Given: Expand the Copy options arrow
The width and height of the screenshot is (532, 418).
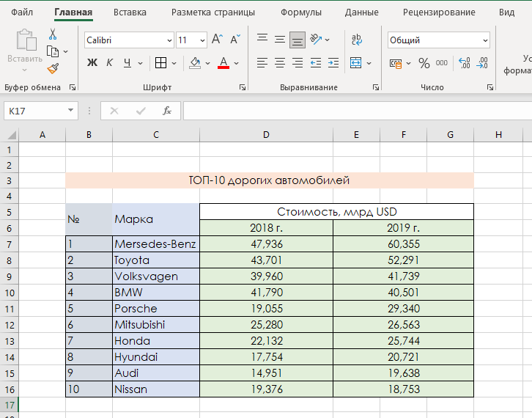Looking at the screenshot, I should [65, 51].
